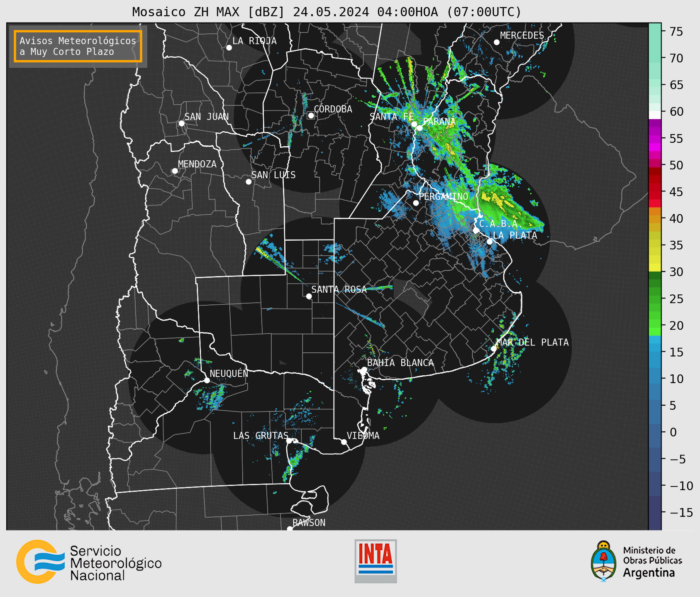Click the 50 value on the color scale
700x597 pixels.
(676, 165)
